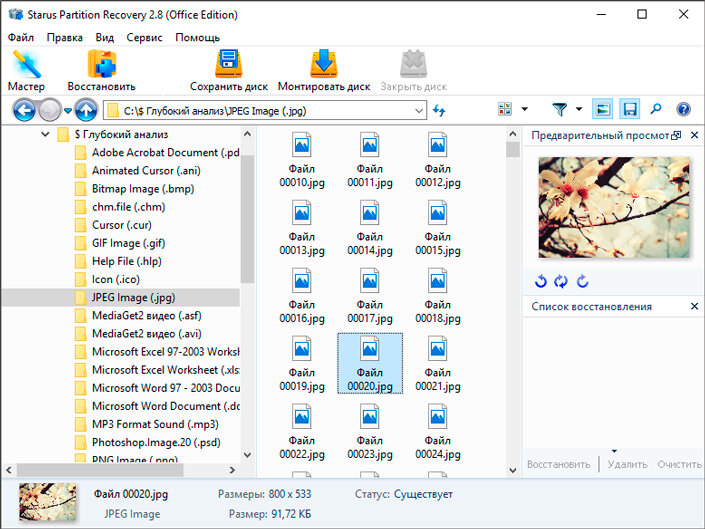The image size is (705, 529).
Task: Rotate preview image clockwise
Action: 583,281
